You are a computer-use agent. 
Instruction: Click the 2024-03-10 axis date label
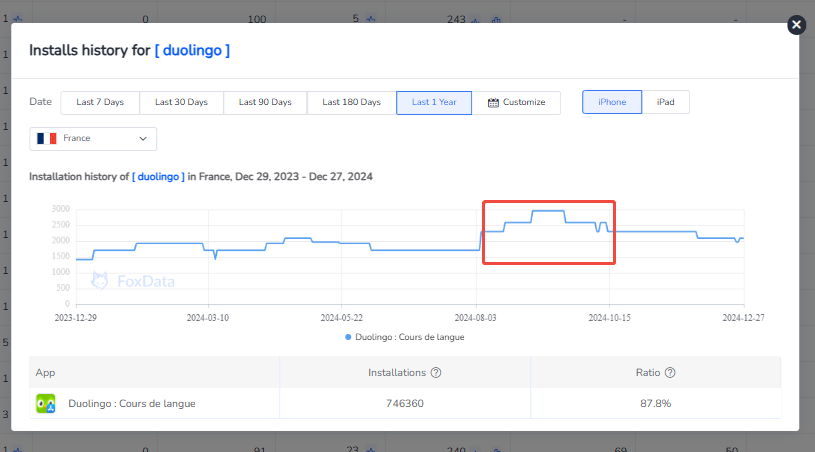click(x=208, y=317)
